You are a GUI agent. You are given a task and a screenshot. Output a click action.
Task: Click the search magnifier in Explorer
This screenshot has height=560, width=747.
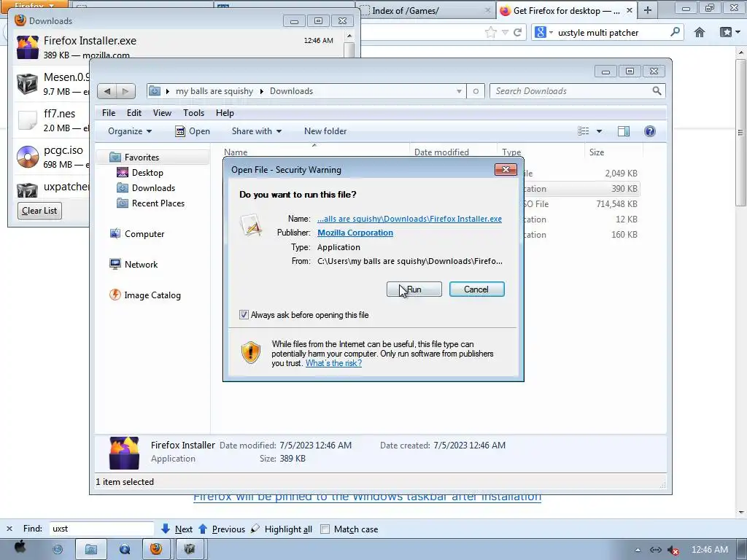657,90
